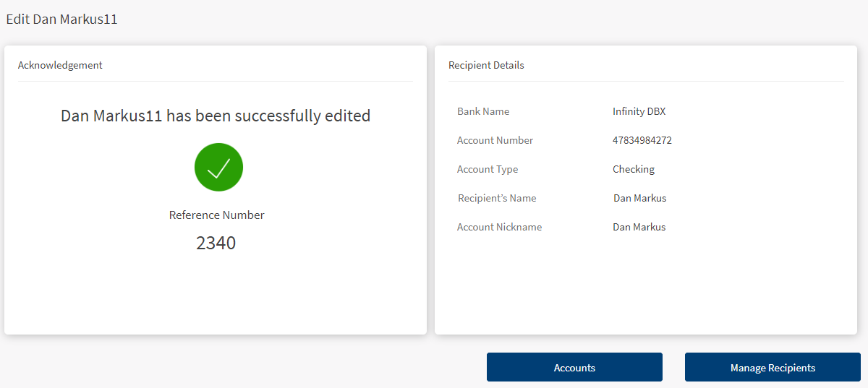Viewport: 868px width, 388px height.
Task: Click the "Edit Dan Markus11" page title
Action: (x=62, y=20)
